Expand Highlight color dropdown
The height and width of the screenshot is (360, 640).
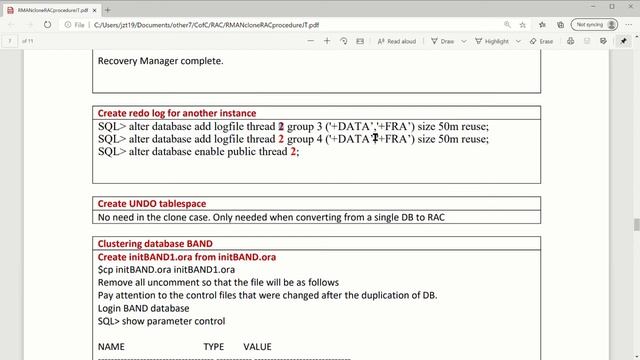(518, 41)
